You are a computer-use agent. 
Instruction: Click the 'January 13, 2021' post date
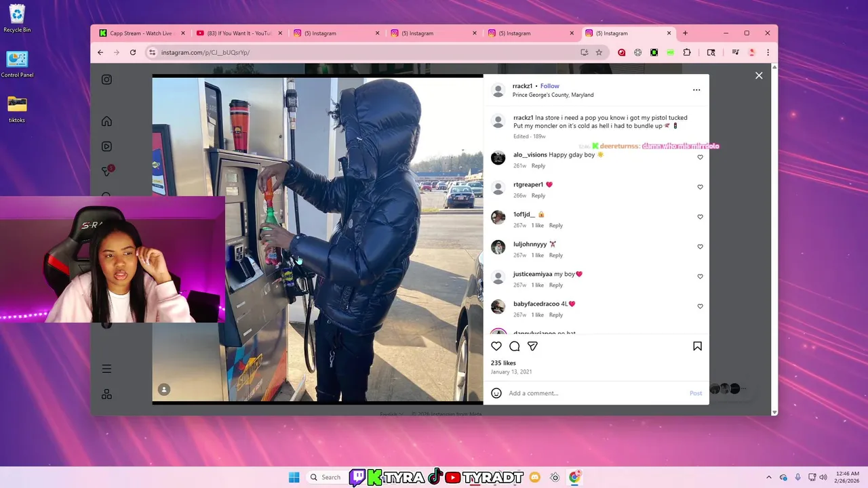pyautogui.click(x=511, y=372)
